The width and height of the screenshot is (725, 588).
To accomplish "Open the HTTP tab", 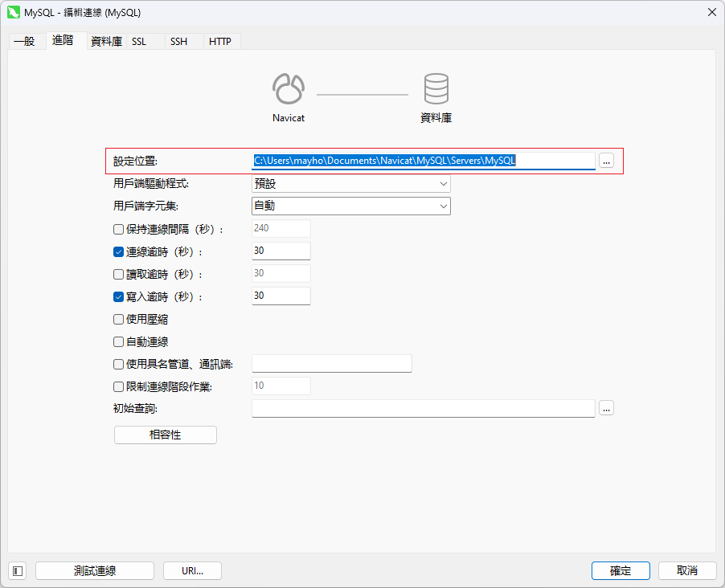I will (x=220, y=41).
